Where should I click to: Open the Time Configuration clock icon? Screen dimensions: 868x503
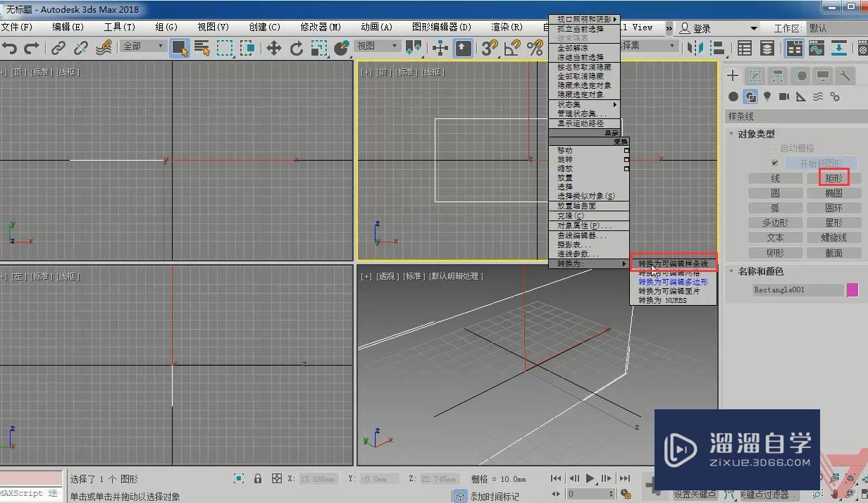tap(626, 495)
